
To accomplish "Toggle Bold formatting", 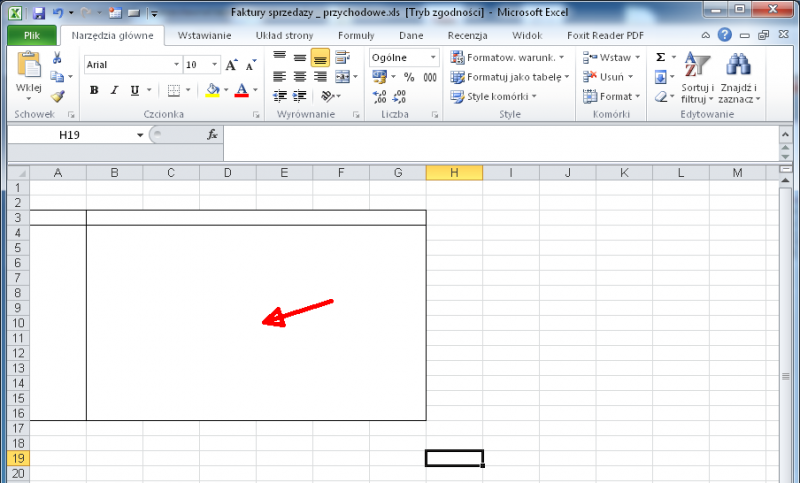I will [x=94, y=90].
